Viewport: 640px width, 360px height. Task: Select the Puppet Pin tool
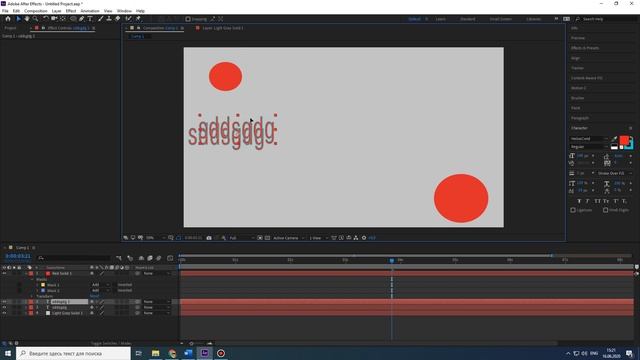pos(138,19)
